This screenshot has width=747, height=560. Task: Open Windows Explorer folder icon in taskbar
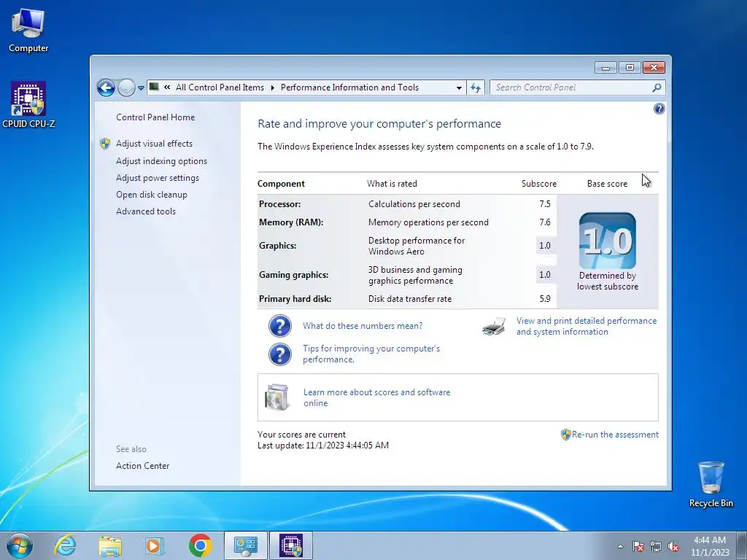tap(110, 545)
